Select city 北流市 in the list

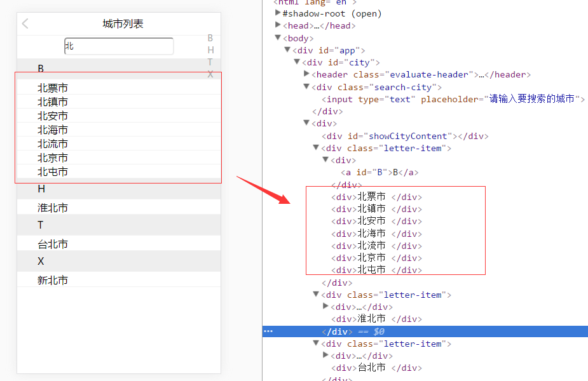[119, 144]
